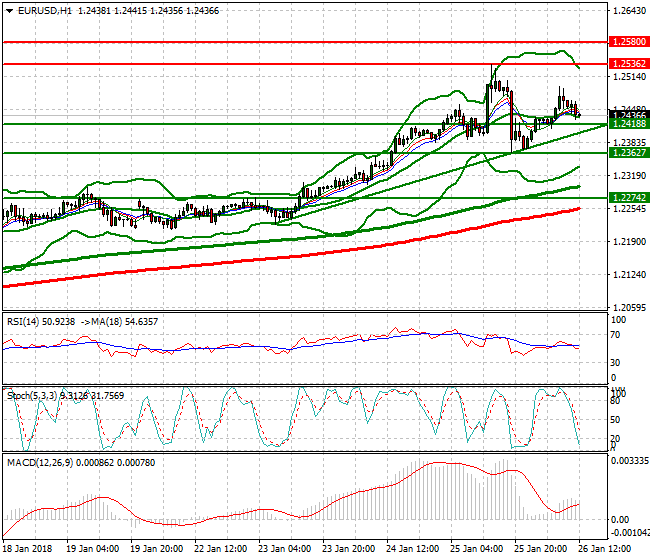
Task: Click the 24 Jan 12:00 time label
Action: pyautogui.click(x=412, y=549)
